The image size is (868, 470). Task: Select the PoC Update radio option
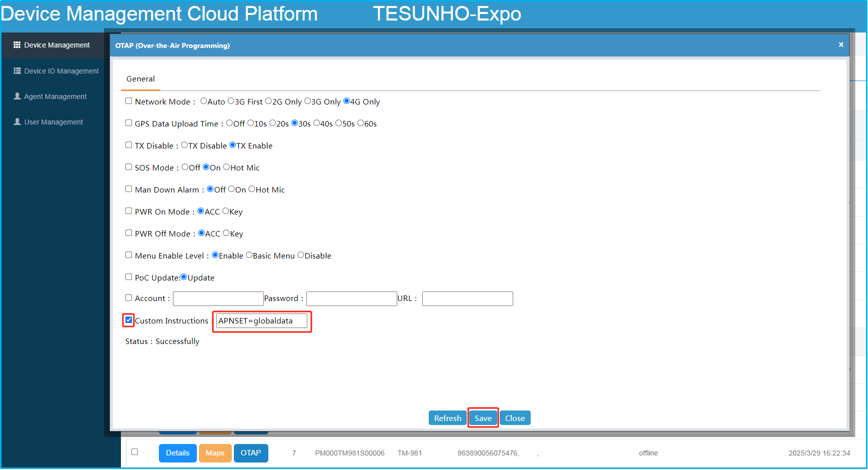coord(183,277)
